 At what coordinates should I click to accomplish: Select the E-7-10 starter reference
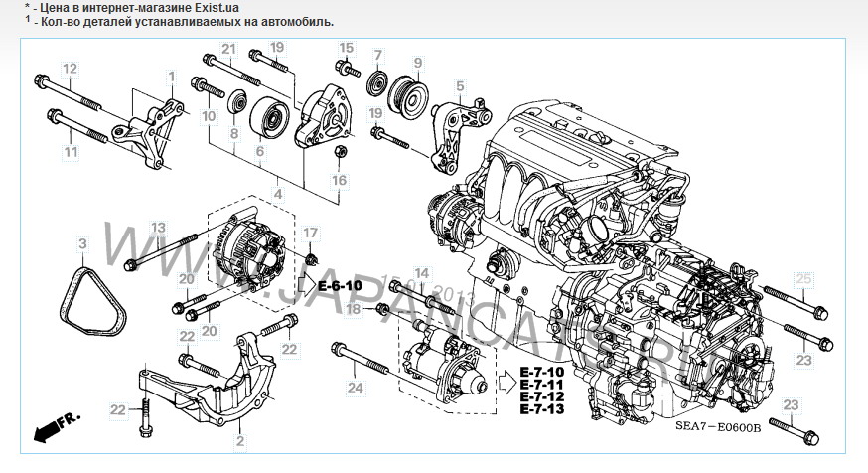tap(542, 373)
